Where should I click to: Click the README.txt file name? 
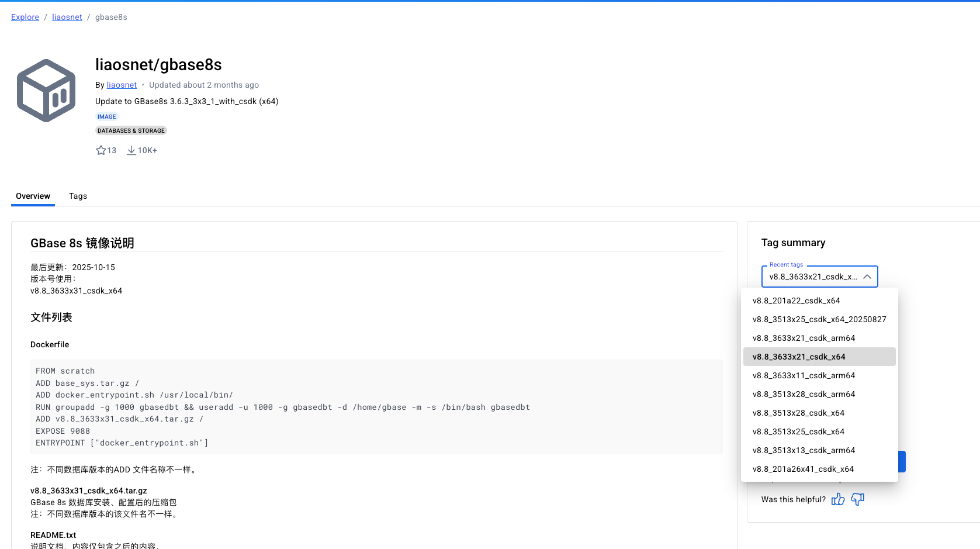point(53,535)
